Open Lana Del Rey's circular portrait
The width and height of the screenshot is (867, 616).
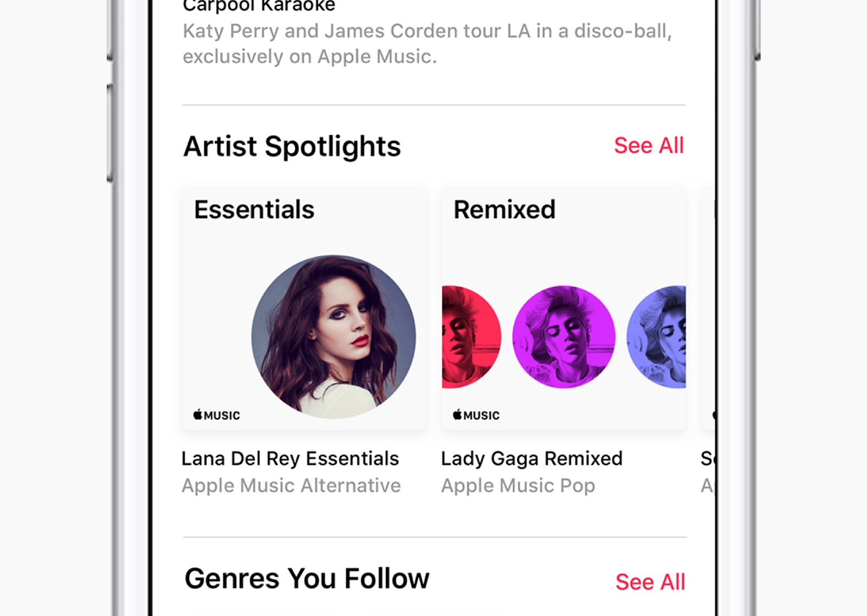(x=334, y=337)
